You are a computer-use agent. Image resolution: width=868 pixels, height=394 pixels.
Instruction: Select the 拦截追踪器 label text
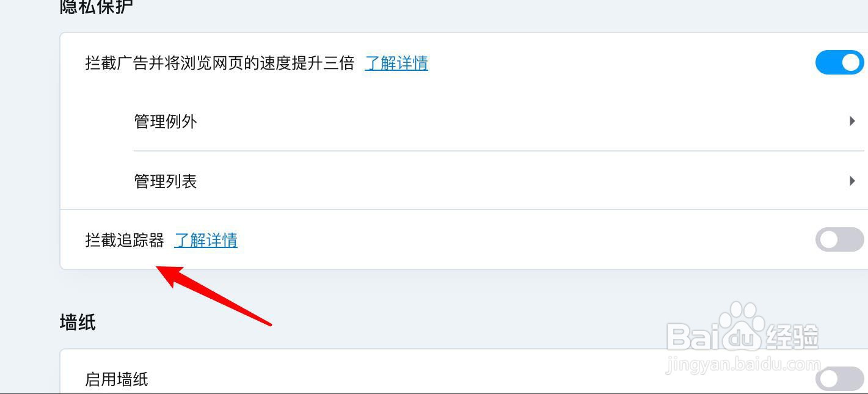pyautogui.click(x=125, y=240)
